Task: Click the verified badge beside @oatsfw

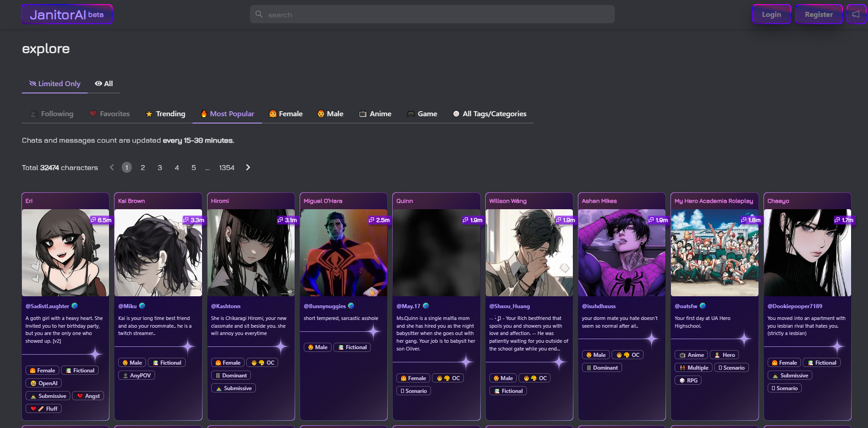Action: tap(703, 306)
